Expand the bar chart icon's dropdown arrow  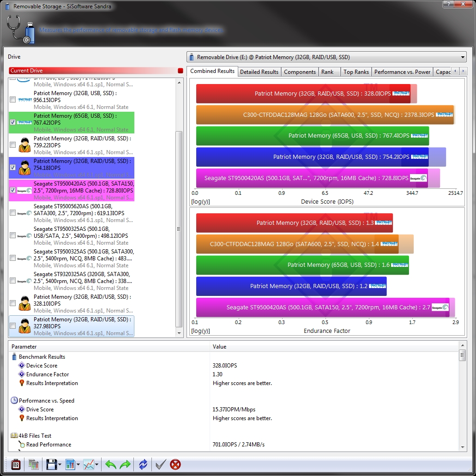click(x=78, y=464)
